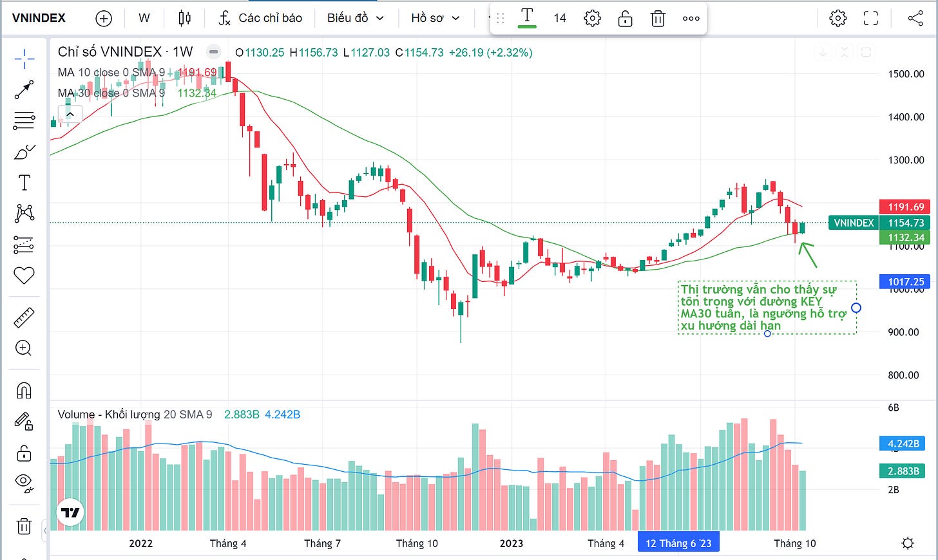The width and height of the screenshot is (938, 560).
Task: Delete selected text with floating trash icon
Action: click(x=658, y=18)
